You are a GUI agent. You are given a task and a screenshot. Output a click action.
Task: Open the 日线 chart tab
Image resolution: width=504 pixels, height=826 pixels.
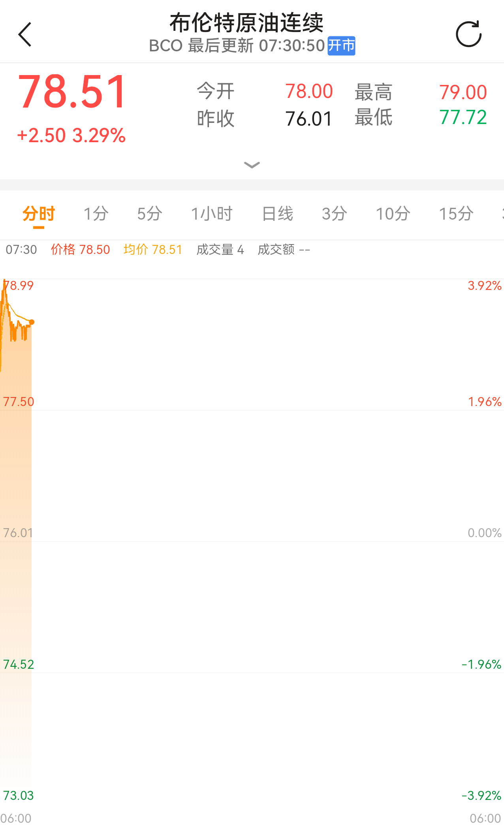pyautogui.click(x=277, y=214)
